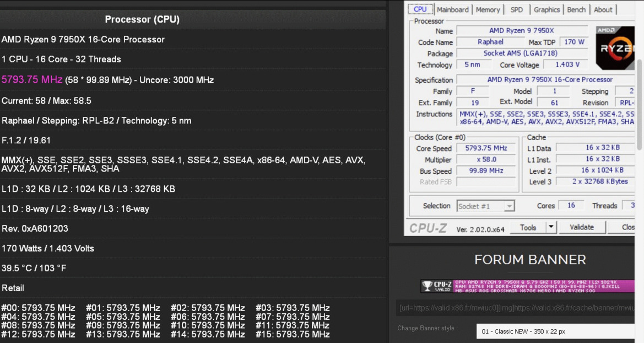This screenshot has width=644, height=343.
Task: Select the L1D : 8-way associativity line
Action: [75, 208]
